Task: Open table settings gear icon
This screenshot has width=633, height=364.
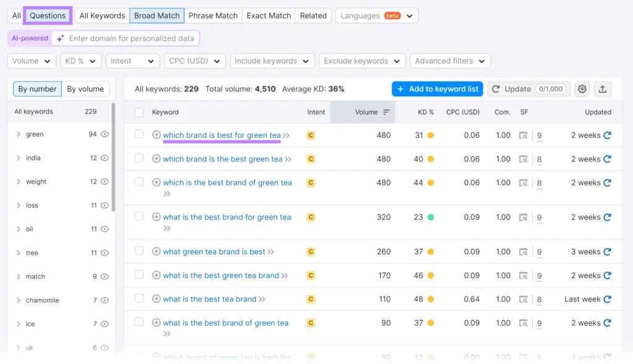Action: tap(582, 89)
